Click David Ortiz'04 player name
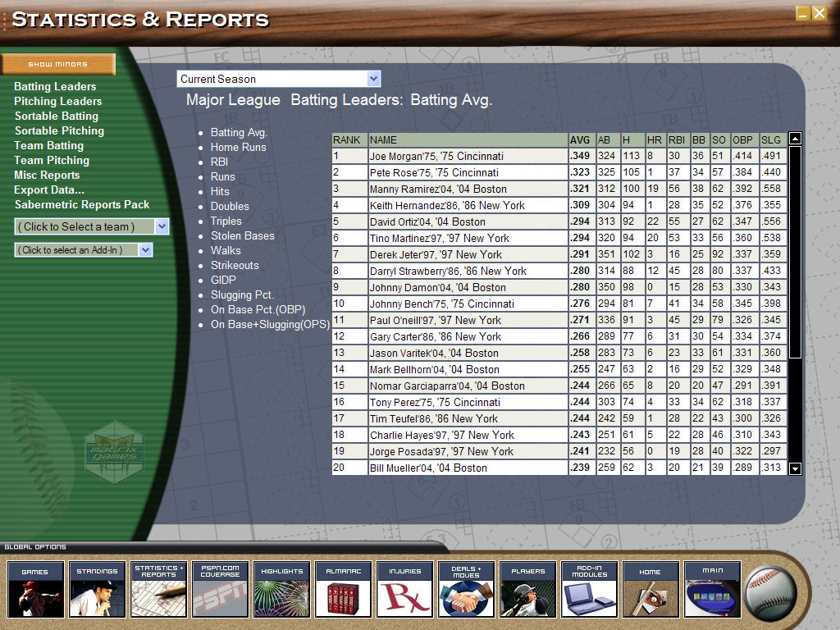 point(427,221)
